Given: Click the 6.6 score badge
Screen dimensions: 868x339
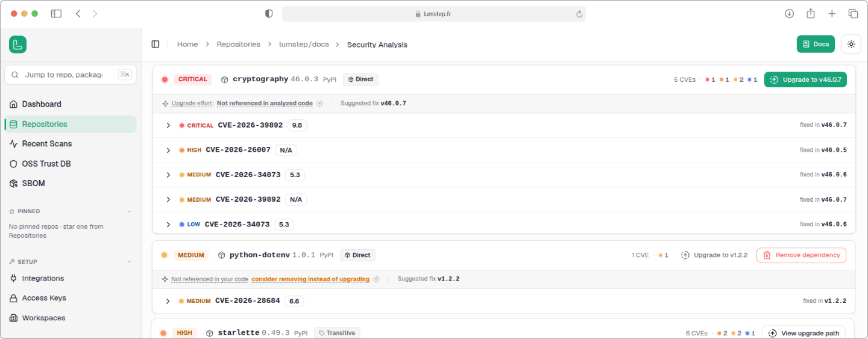Looking at the screenshot, I should tap(294, 300).
